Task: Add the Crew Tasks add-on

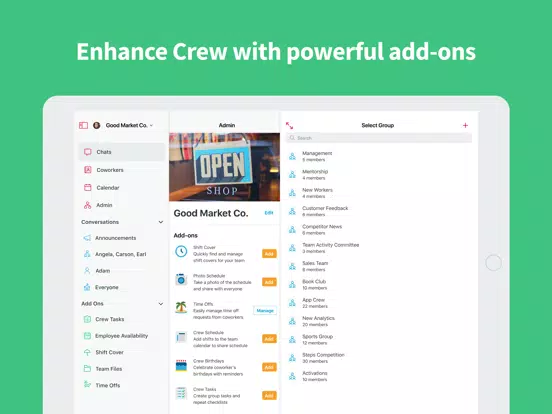Action: 269,396
